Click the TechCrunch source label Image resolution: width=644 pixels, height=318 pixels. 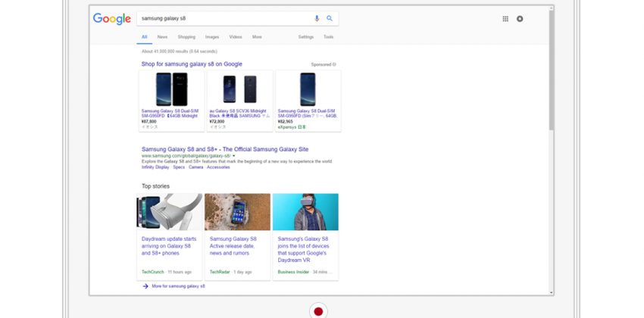point(152,272)
